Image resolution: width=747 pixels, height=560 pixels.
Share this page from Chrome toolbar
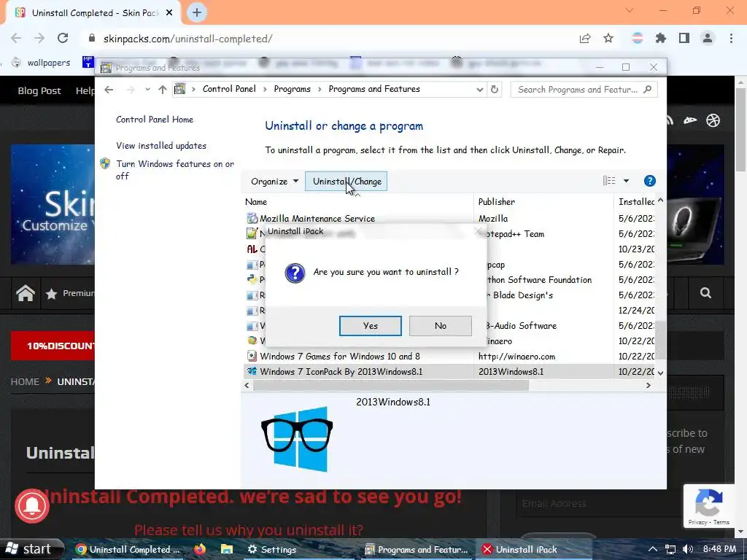[x=585, y=39]
